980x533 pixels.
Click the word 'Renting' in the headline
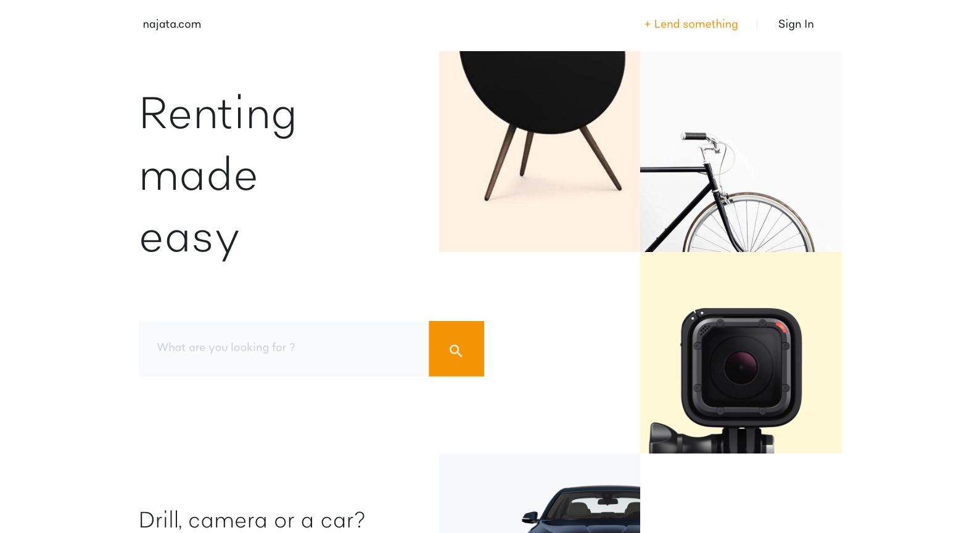(218, 115)
